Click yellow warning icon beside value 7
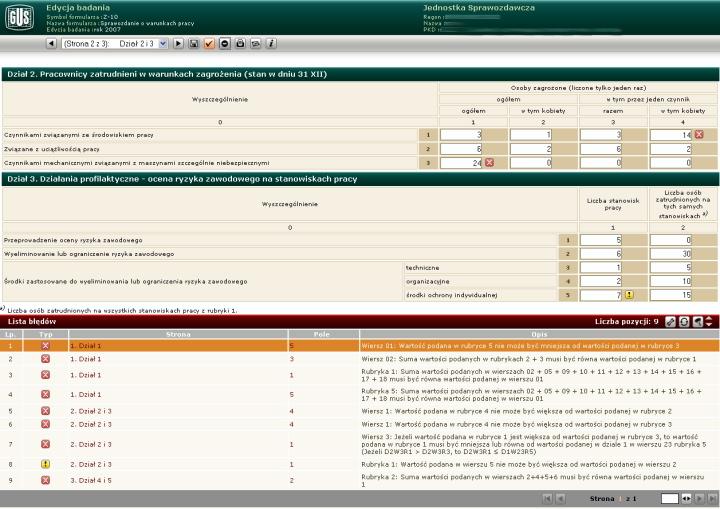The image size is (720, 509). tap(629, 295)
